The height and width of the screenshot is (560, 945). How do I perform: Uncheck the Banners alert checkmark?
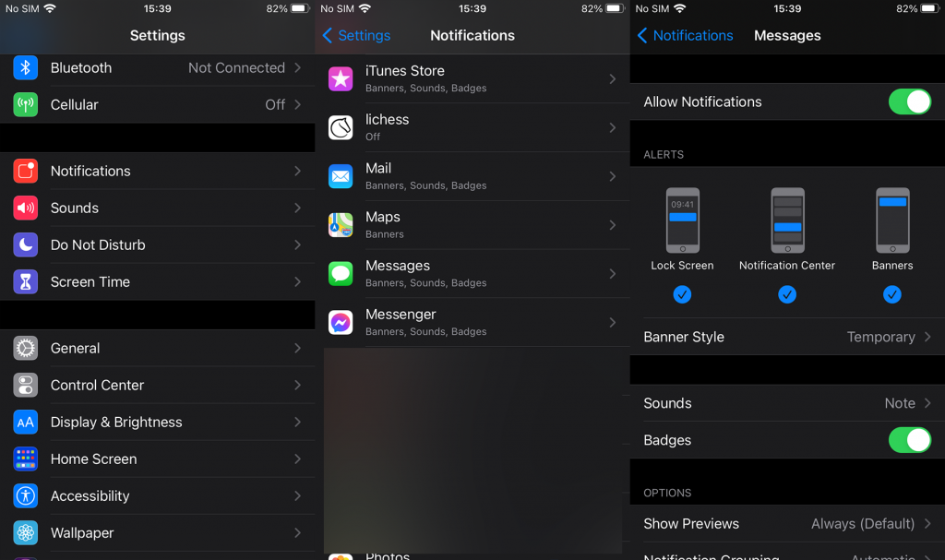point(892,295)
